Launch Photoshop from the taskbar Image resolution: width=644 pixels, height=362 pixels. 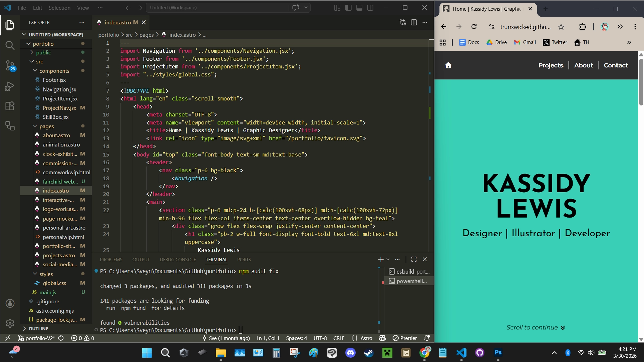498,352
